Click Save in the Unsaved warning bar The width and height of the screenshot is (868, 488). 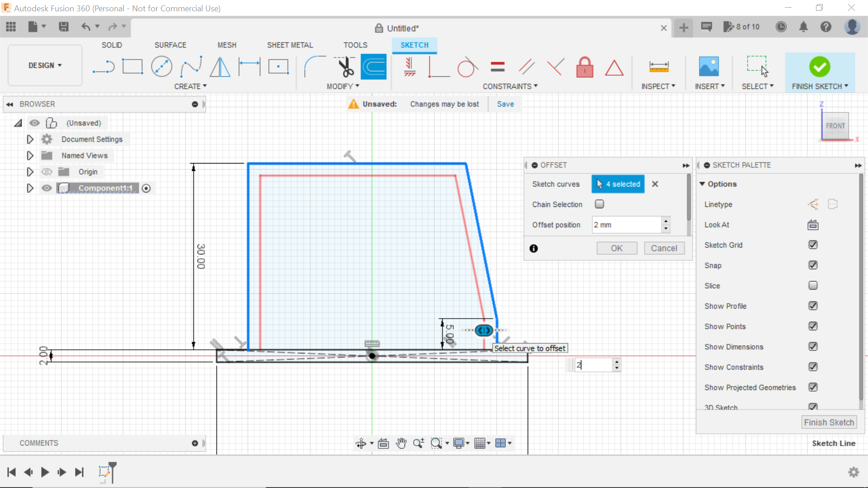click(x=505, y=104)
